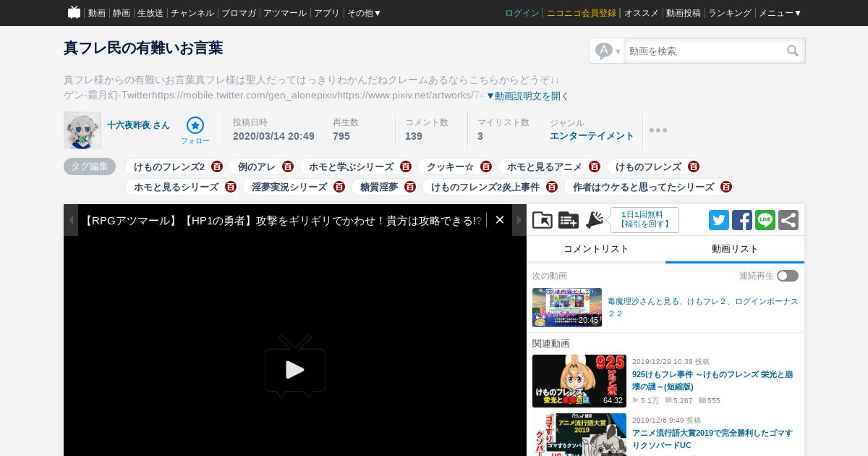868x456 pixels.
Task: Open dictionary icon beside ホモと学ぶシリーズ tag
Action: (405, 166)
